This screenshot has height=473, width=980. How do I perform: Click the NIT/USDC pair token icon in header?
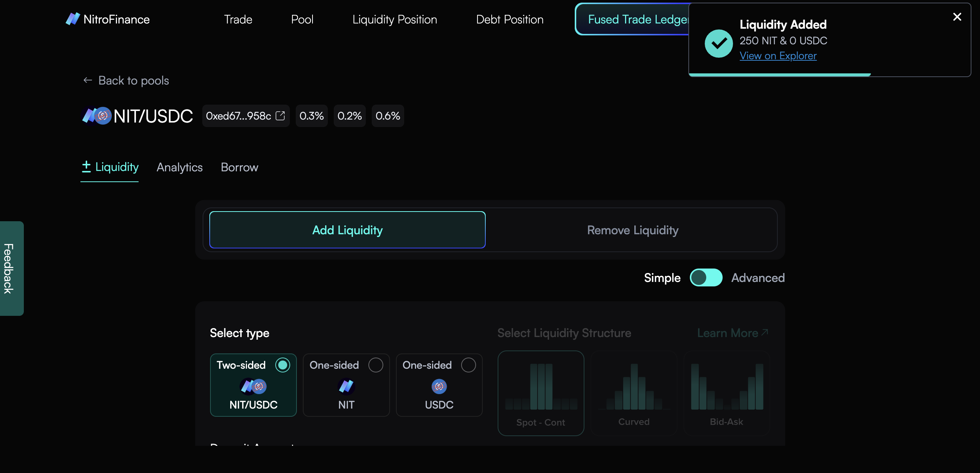click(96, 116)
